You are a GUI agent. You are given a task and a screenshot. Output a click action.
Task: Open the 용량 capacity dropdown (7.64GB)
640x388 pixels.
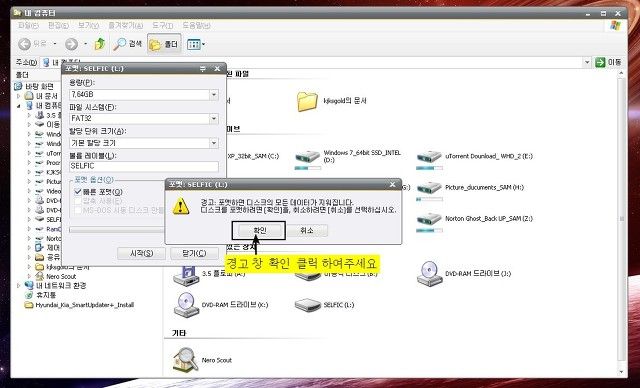214,95
